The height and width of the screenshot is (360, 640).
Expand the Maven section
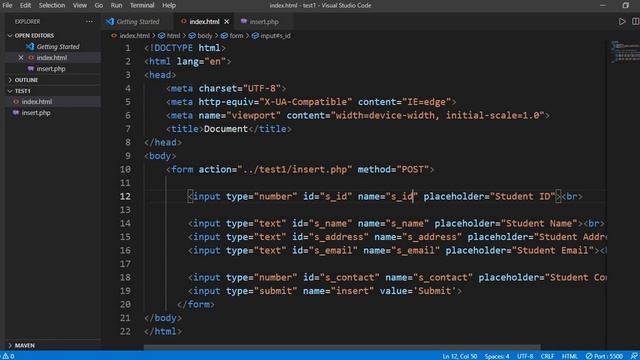click(53, 345)
